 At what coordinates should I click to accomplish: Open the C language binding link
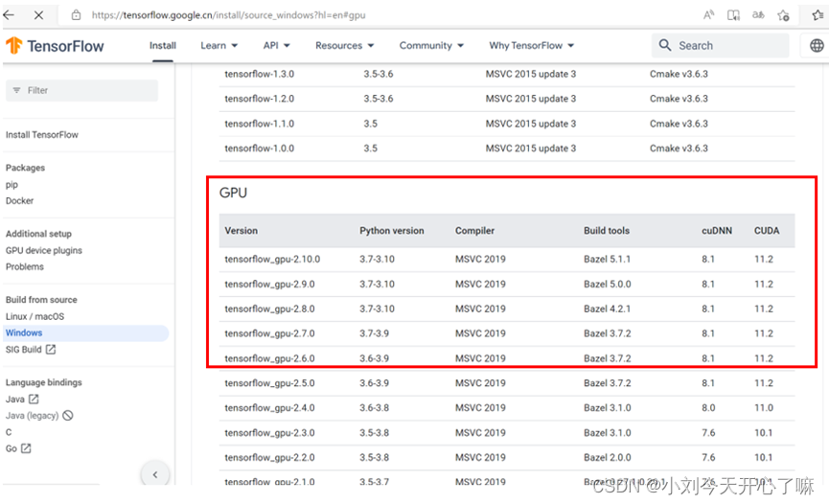coord(9,432)
